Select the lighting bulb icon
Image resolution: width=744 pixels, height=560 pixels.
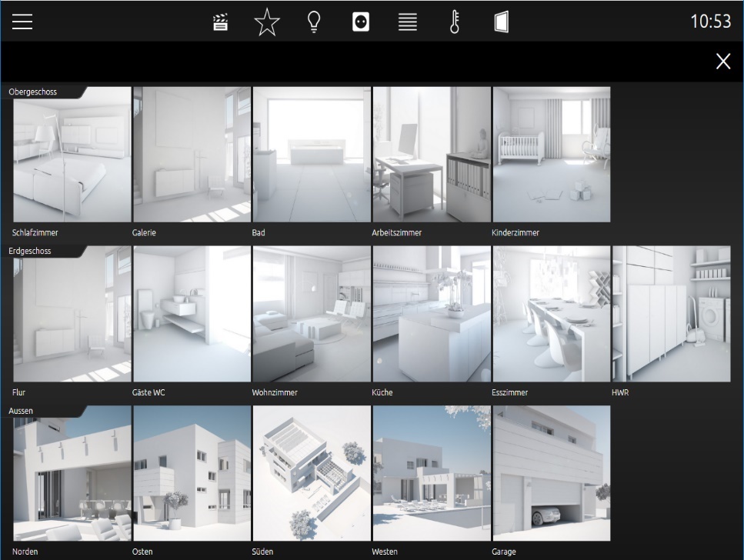(314, 22)
